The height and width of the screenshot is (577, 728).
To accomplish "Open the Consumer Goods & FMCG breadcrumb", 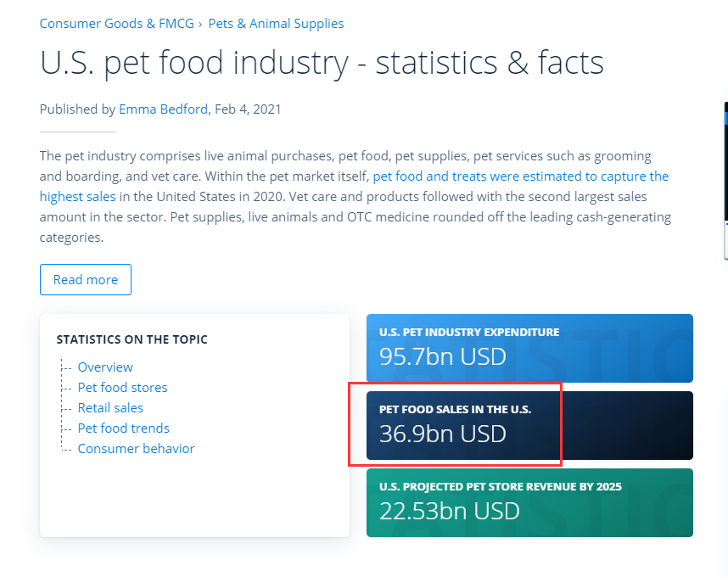I will click(116, 24).
